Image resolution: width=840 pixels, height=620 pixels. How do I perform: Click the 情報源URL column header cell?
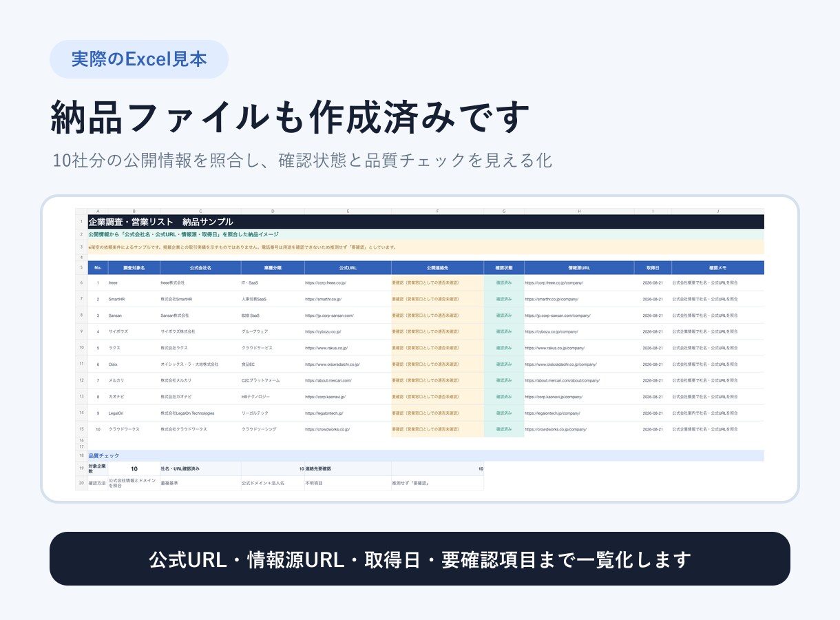579,267
